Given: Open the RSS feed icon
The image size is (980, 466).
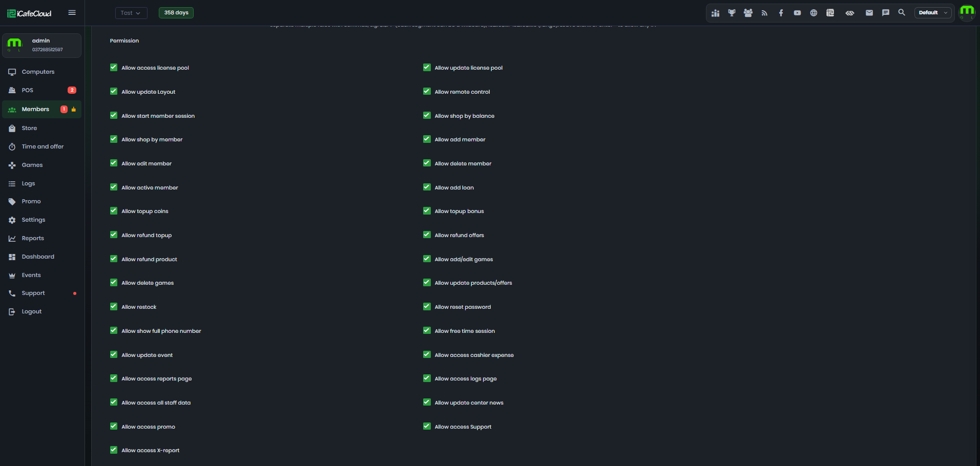Looking at the screenshot, I should pyautogui.click(x=764, y=13).
